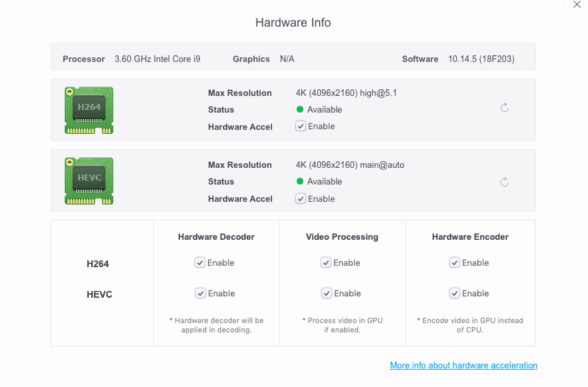The height and width of the screenshot is (387, 588).
Task: Toggle HEVC Hardware Accel checkbox
Action: pyautogui.click(x=301, y=198)
